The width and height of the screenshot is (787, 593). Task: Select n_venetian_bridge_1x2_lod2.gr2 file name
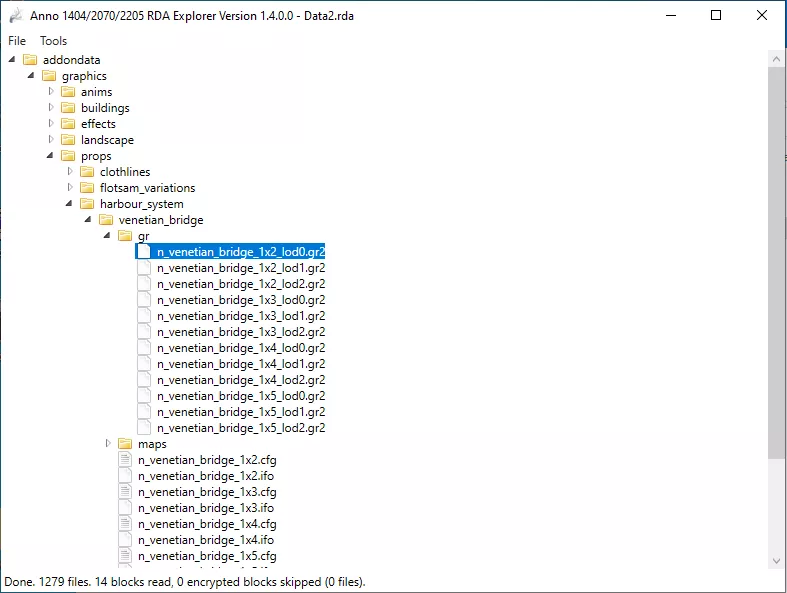[x=241, y=284]
